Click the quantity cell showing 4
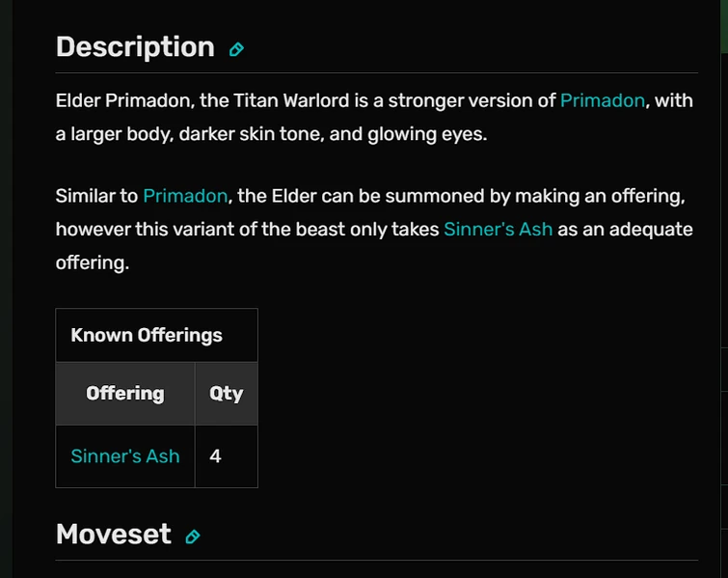This screenshot has width=728, height=578. click(216, 455)
